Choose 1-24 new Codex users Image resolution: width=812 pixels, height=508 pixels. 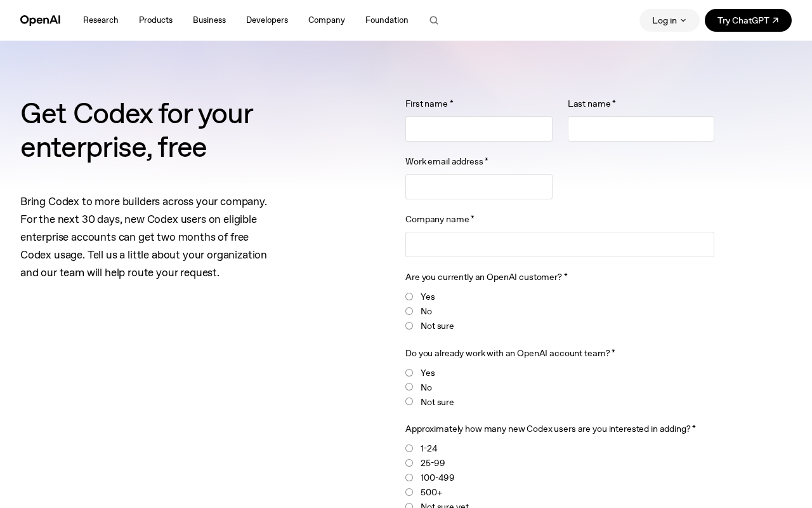409,448
